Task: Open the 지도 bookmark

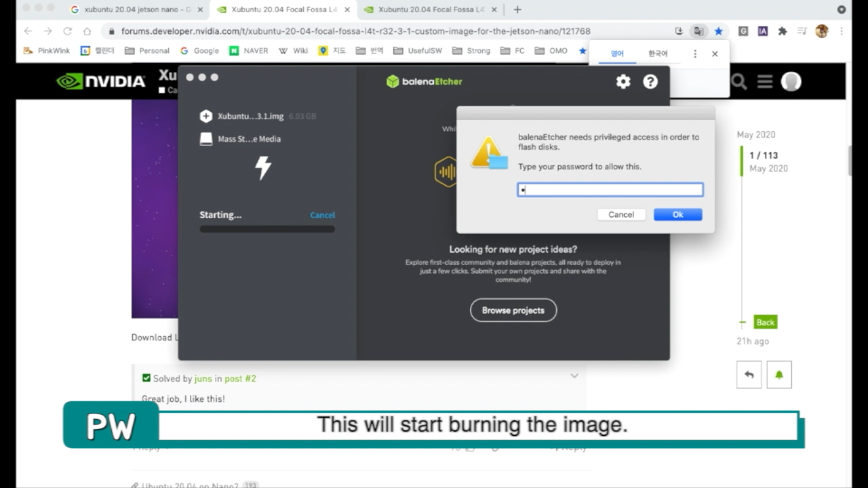Action: [x=332, y=51]
